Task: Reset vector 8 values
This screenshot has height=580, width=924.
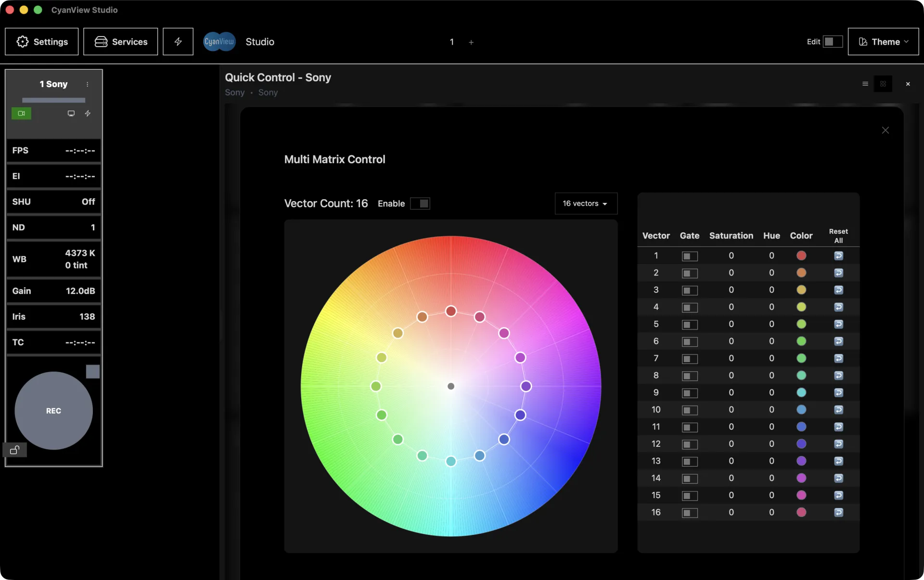Action: (839, 376)
